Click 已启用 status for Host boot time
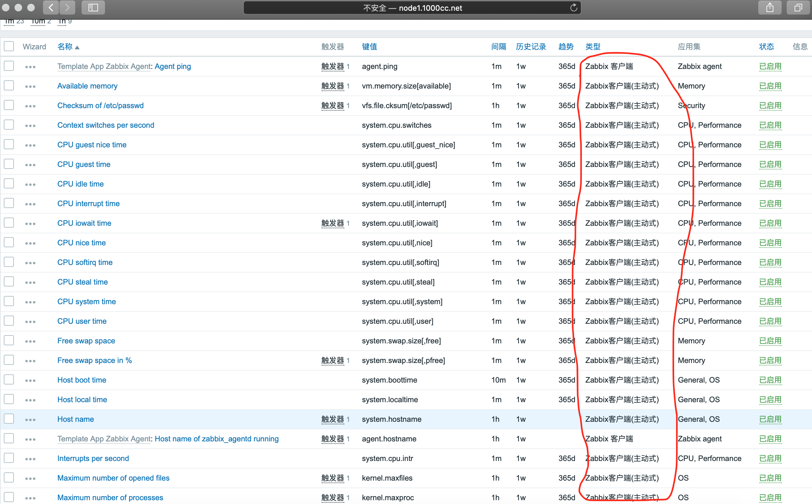The image size is (812, 504). pos(770,380)
